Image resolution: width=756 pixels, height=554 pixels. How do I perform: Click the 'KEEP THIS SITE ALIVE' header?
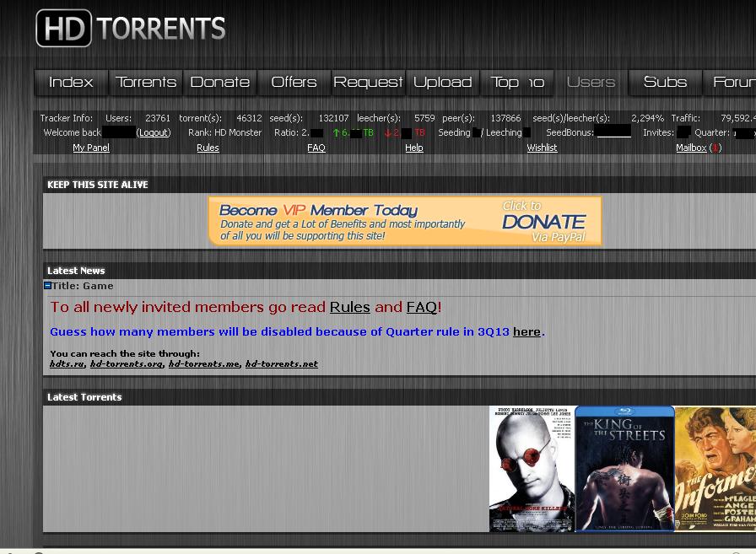point(98,185)
